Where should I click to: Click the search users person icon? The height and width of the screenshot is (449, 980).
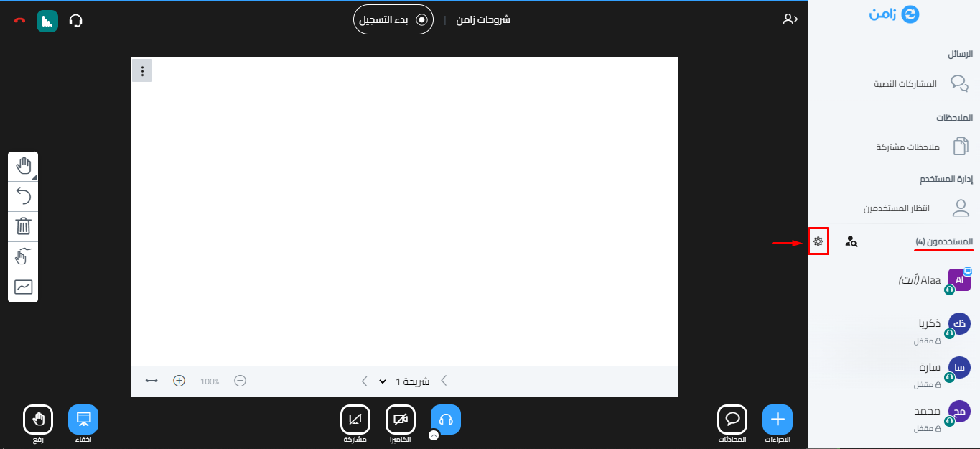pos(851,241)
